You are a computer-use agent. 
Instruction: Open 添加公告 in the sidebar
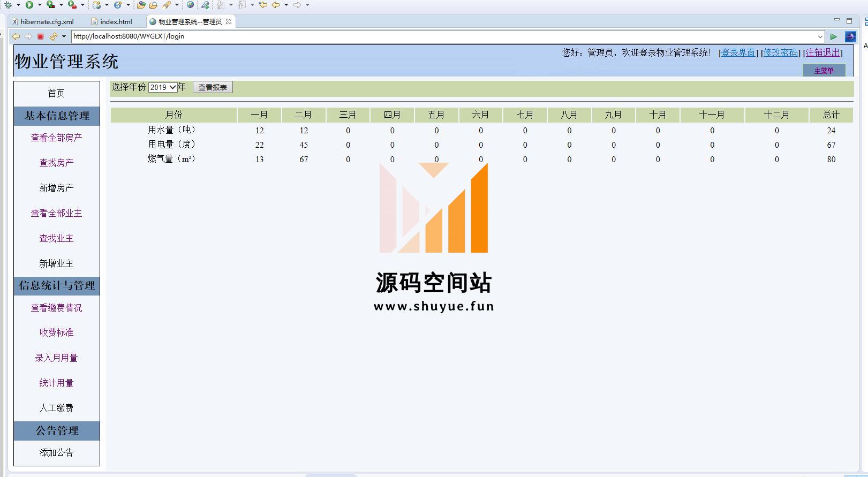coord(56,452)
